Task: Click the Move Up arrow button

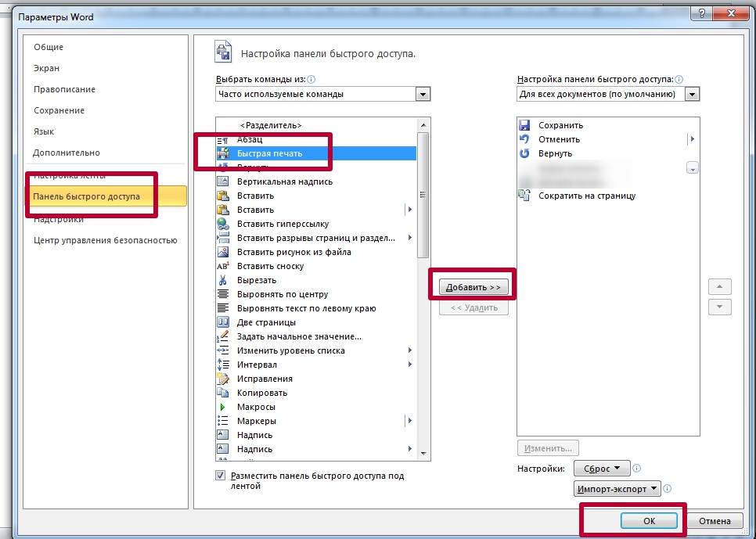Action: tap(719, 286)
